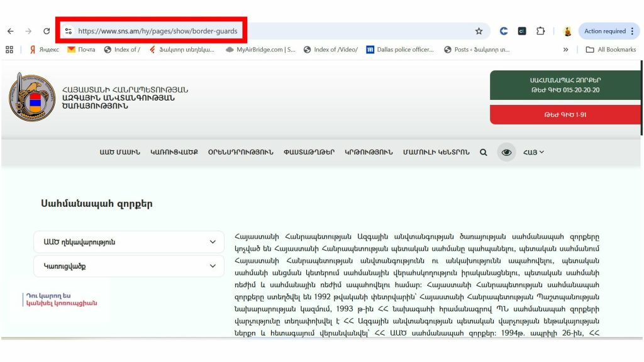This screenshot has width=644, height=362.
Task: Click the URL address bar field
Action: coord(270,31)
